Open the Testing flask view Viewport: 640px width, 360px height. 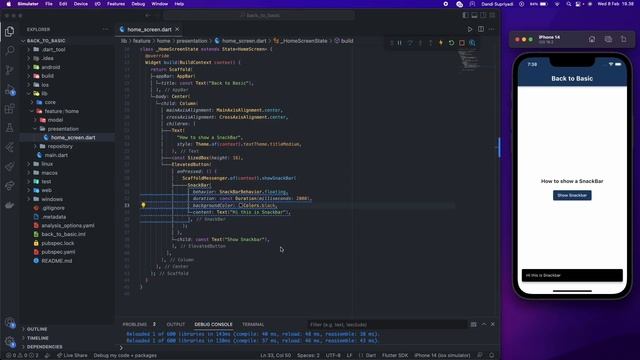click(x=9, y=128)
